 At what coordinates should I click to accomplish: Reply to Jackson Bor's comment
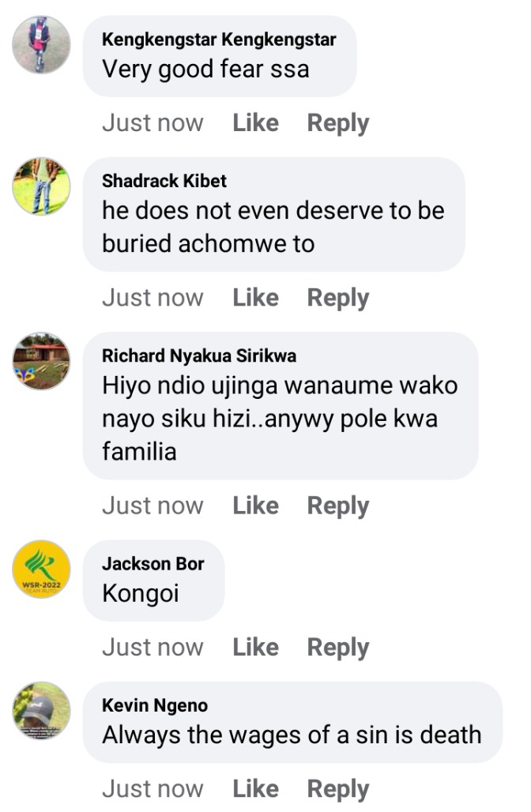(x=337, y=648)
